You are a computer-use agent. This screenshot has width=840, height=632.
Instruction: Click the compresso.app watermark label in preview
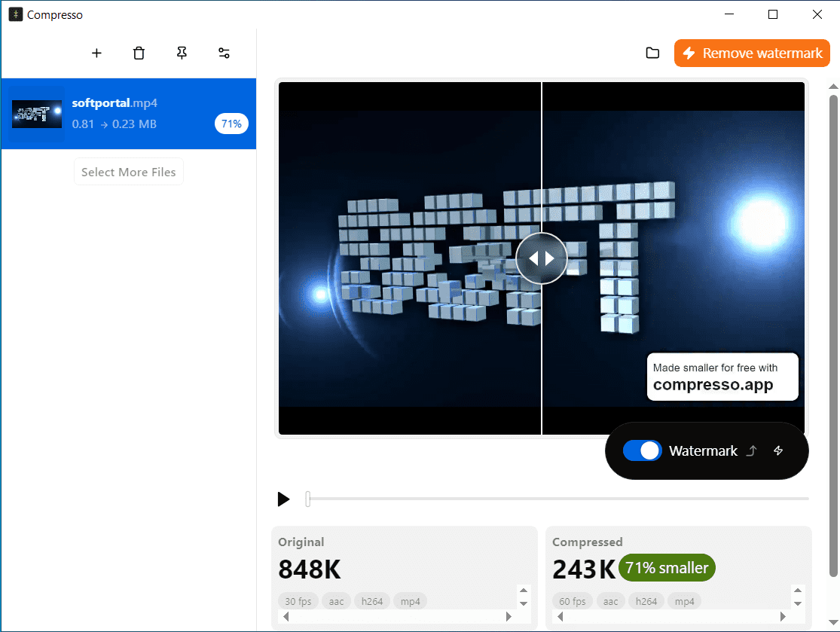(722, 377)
